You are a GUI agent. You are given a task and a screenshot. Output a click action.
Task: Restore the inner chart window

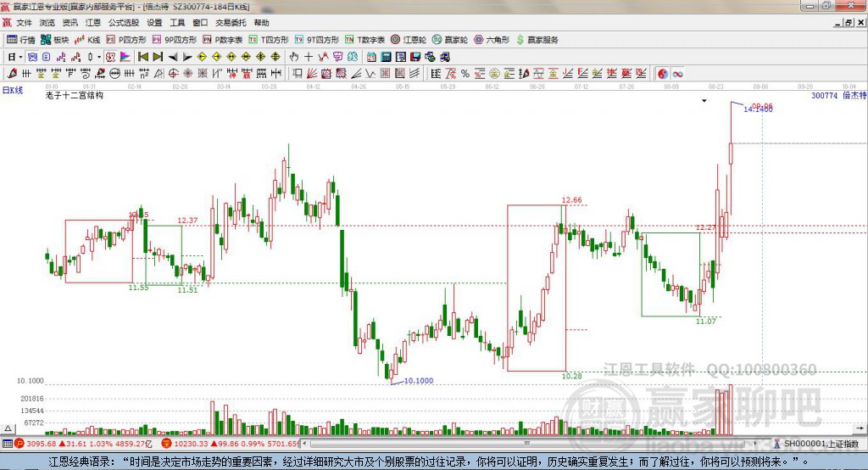pyautogui.click(x=849, y=23)
